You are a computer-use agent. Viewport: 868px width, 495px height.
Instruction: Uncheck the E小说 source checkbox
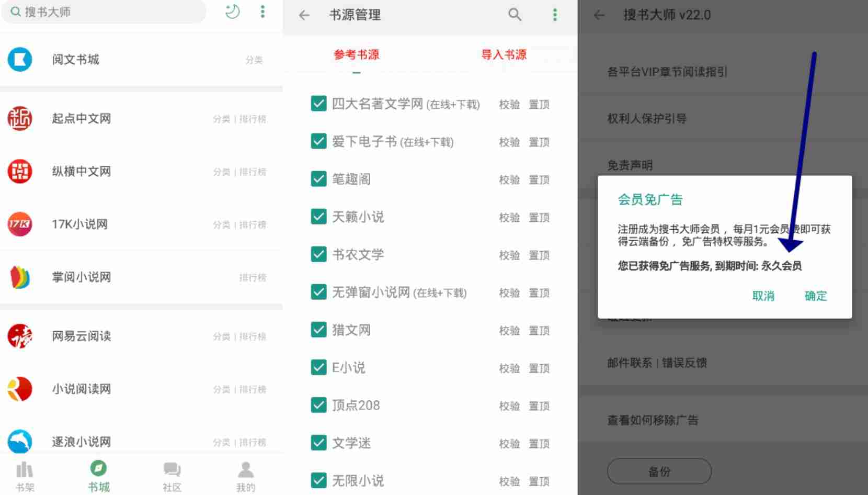318,367
